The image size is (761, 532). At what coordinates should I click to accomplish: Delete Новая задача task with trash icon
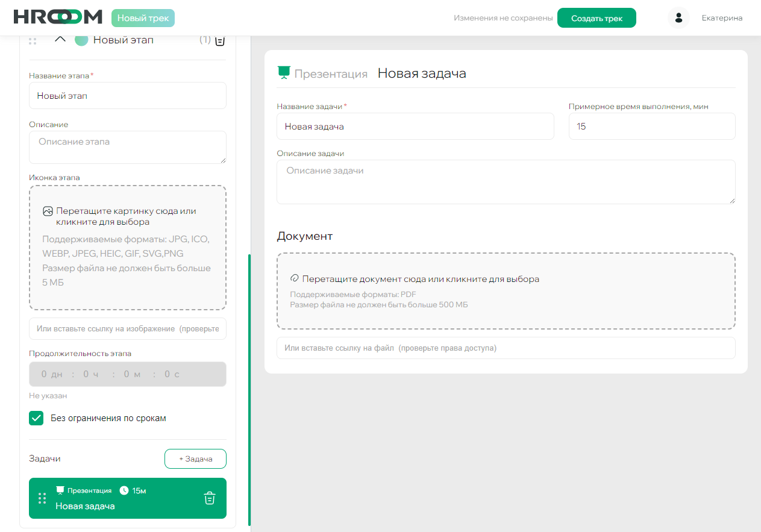(x=209, y=498)
